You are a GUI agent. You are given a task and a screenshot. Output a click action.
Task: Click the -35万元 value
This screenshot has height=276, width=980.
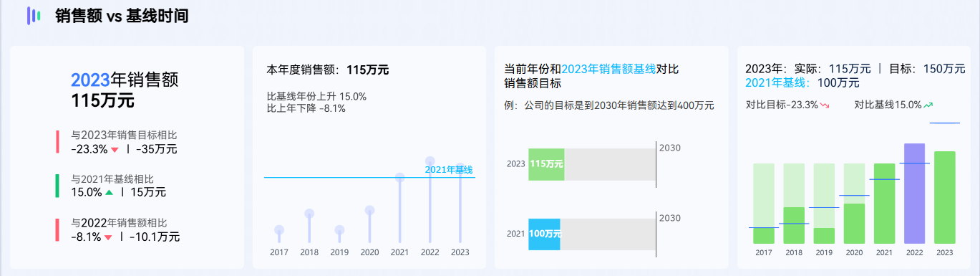[156, 149]
